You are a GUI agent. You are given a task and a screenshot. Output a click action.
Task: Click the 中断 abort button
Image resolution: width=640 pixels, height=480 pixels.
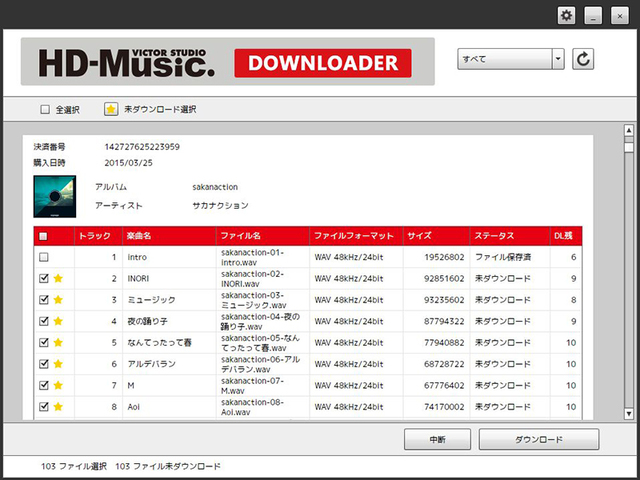tap(437, 439)
